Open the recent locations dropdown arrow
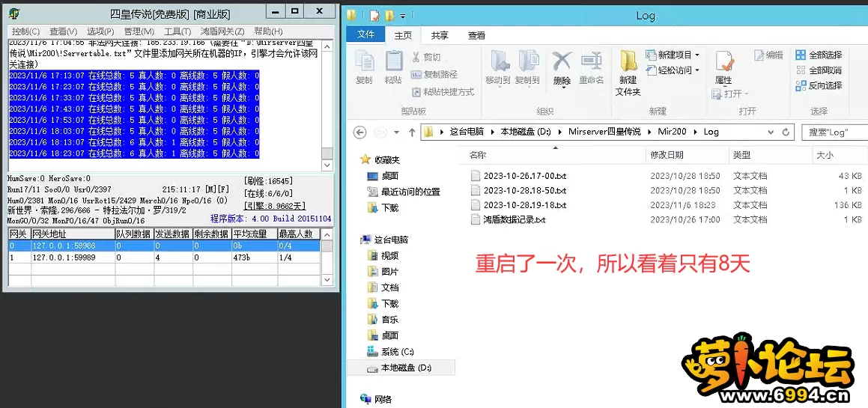Screen dimensions: 868x408 [x=396, y=133]
